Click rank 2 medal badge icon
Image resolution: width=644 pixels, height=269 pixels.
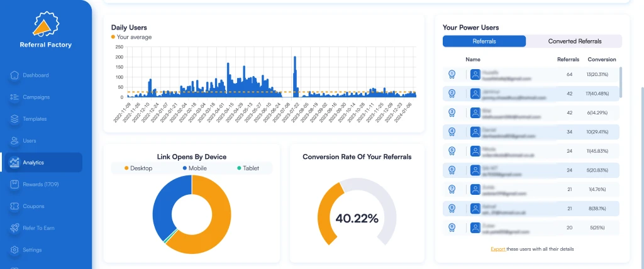(x=452, y=94)
